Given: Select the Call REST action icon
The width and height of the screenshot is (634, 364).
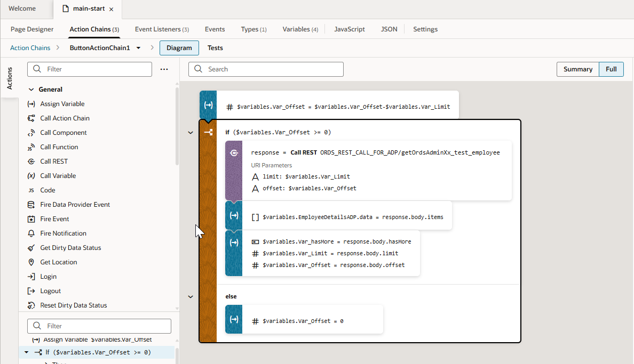Looking at the screenshot, I should coord(31,161).
